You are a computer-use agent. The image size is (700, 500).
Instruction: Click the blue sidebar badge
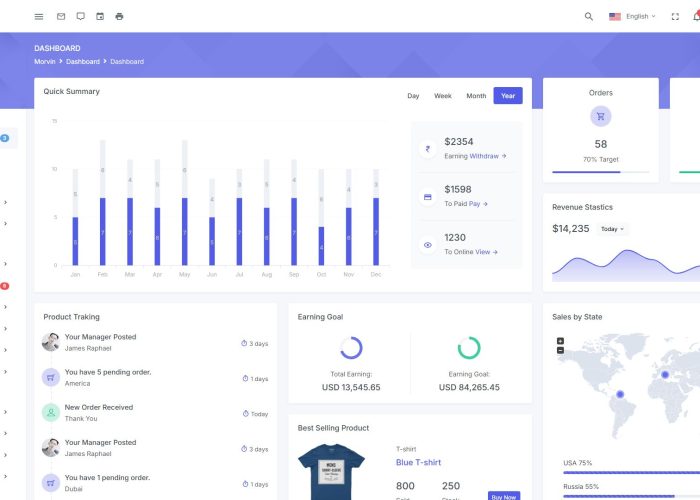pyautogui.click(x=4, y=138)
